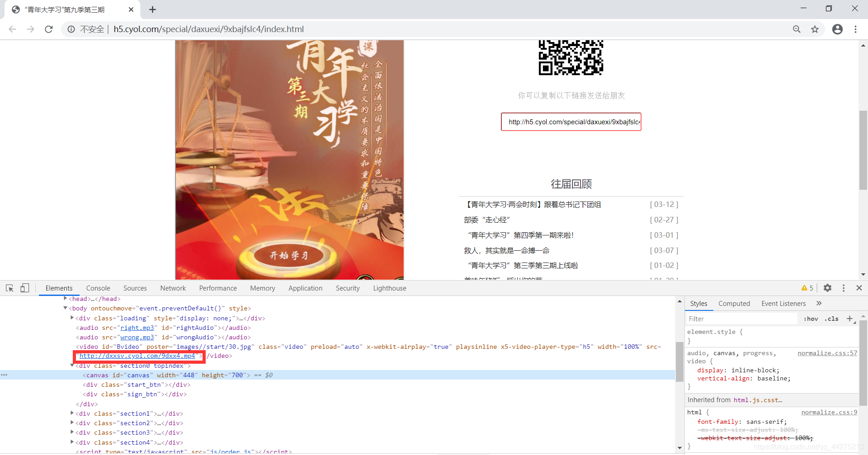Expand the section3 div node
The image size is (868, 455).
[x=72, y=432]
